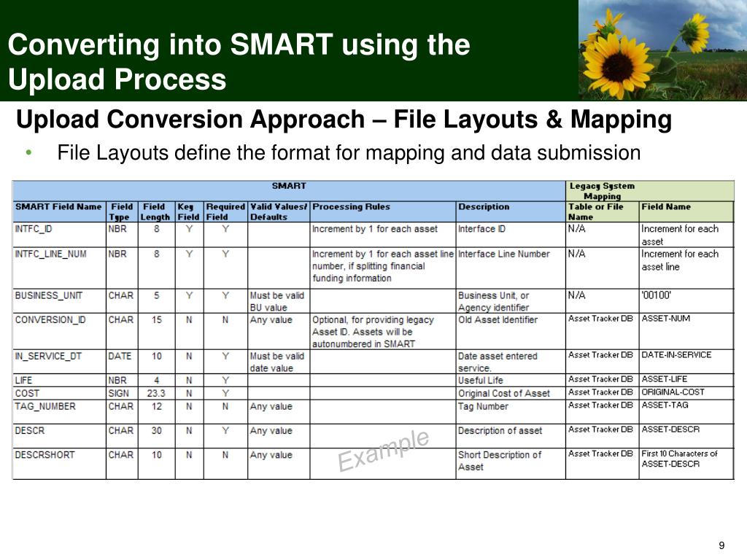This screenshot has width=747, height=560.
Task: Select the 'Field Type' column header
Action: click(122, 212)
